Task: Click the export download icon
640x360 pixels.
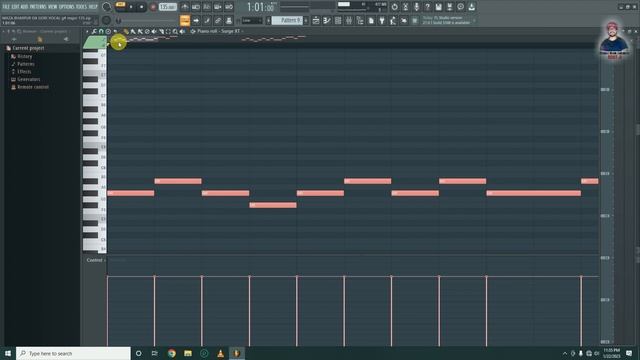Action: click(471, 7)
